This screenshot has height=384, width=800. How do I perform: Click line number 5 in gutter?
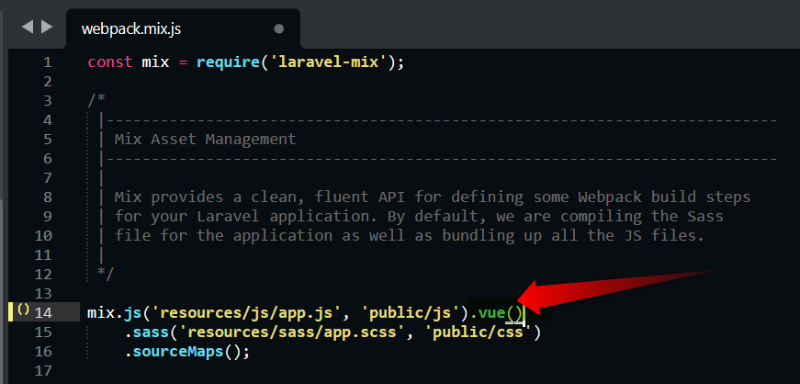click(x=47, y=139)
